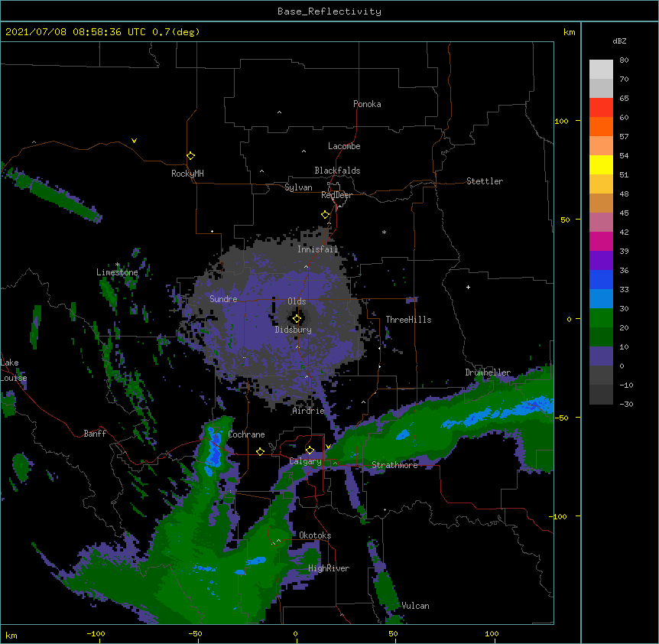Click the RockyMH label
This screenshot has height=644, width=659.
(x=187, y=174)
